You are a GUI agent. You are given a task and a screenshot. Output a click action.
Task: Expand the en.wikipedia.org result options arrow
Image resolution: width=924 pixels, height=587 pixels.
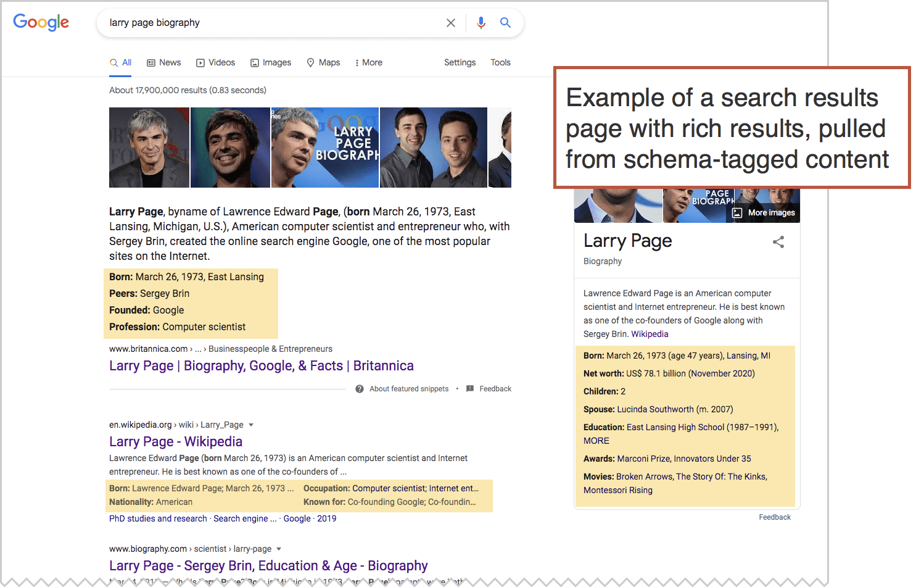click(x=251, y=425)
